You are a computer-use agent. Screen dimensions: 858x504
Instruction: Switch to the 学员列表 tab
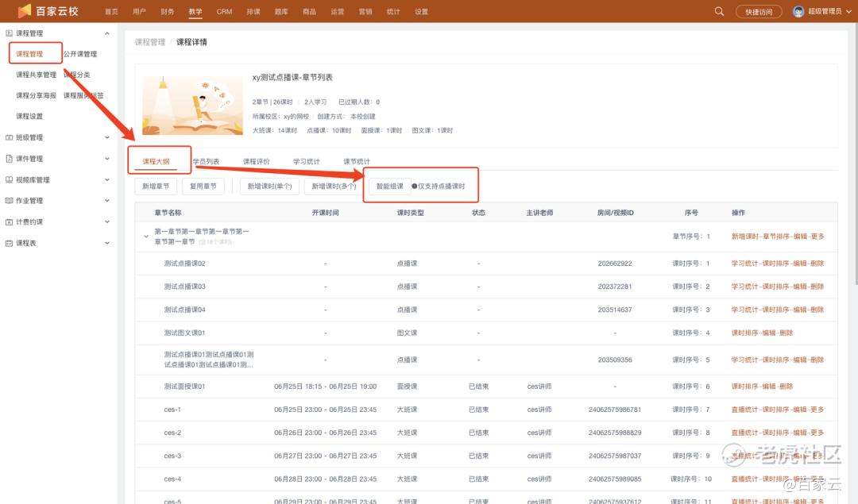click(206, 161)
